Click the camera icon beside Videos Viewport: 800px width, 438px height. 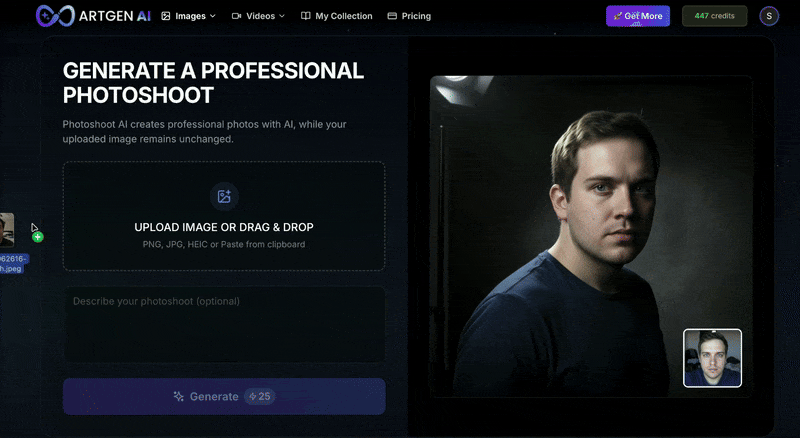236,16
